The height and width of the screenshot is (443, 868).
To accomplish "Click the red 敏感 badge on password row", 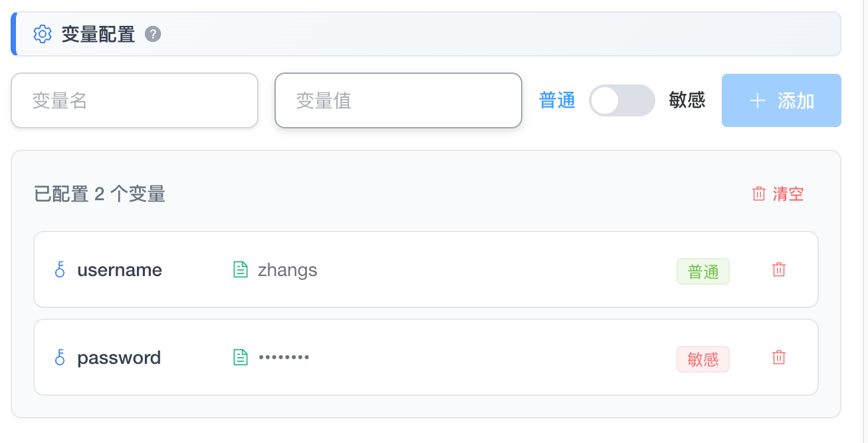I will pyautogui.click(x=703, y=359).
